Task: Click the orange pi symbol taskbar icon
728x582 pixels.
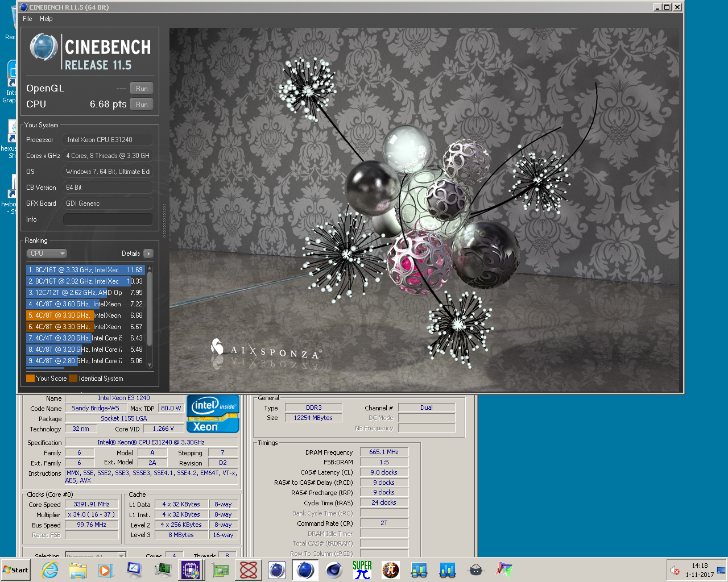Action: pos(391,570)
